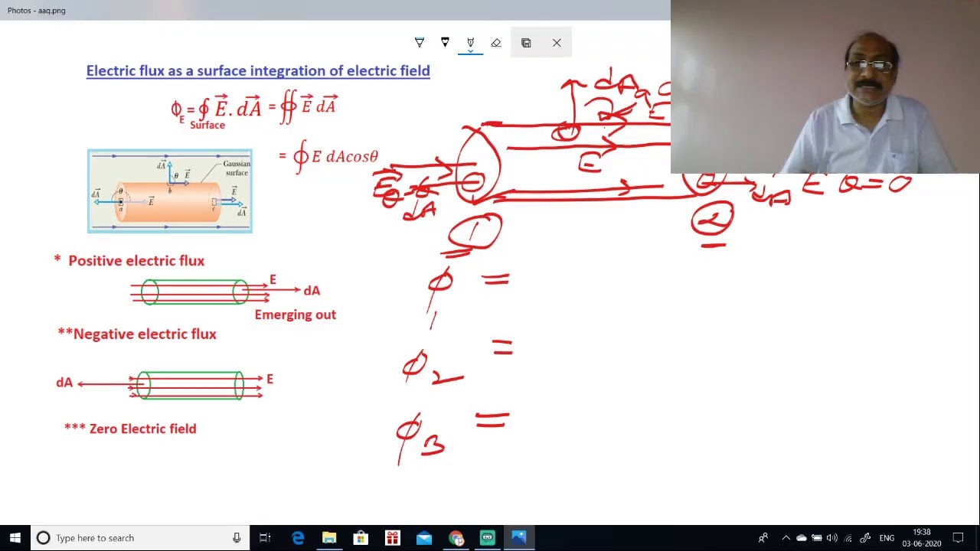980x551 pixels.
Task: Click the pen workspace tray icon
Action: [x=865, y=538]
